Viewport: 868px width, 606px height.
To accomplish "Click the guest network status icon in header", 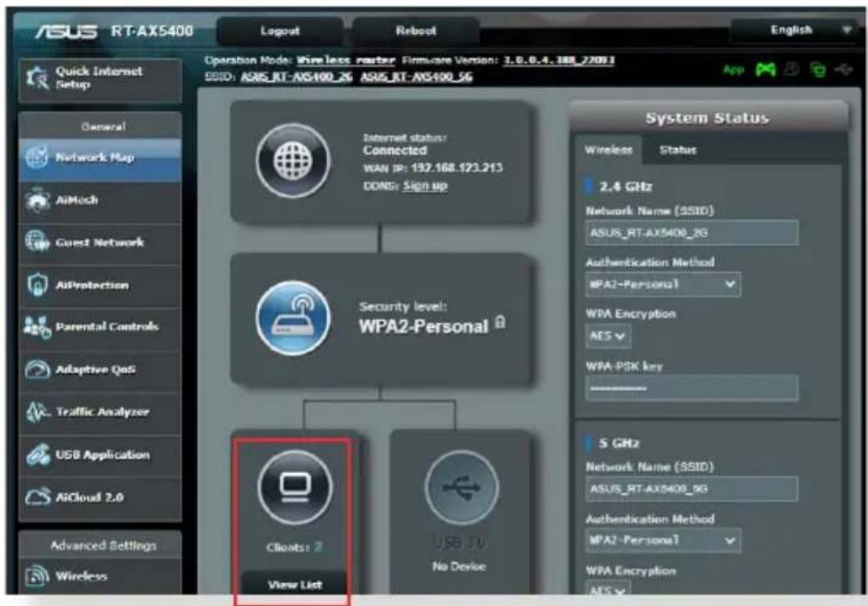I will click(x=793, y=70).
